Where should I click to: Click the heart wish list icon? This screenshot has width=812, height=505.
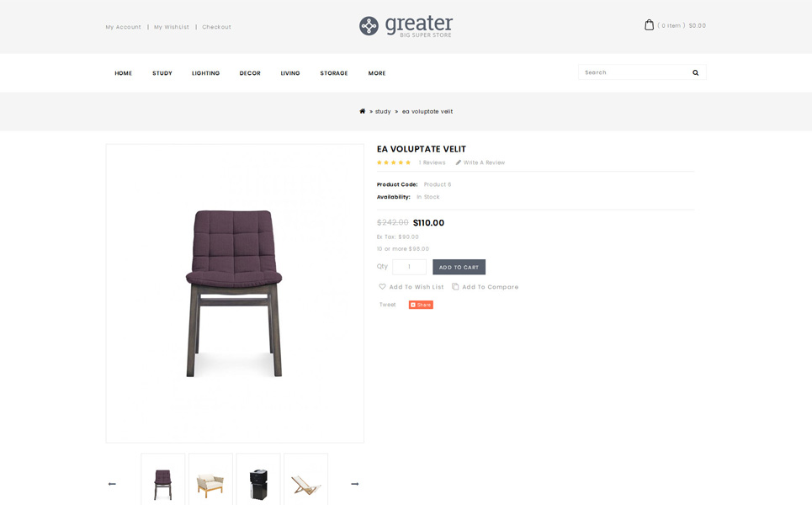coord(382,286)
